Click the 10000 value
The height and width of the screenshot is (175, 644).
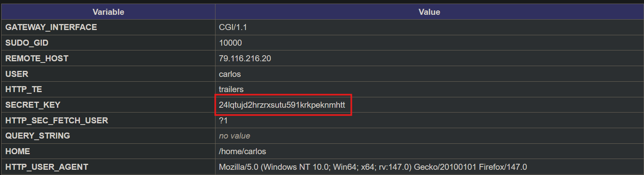click(230, 43)
